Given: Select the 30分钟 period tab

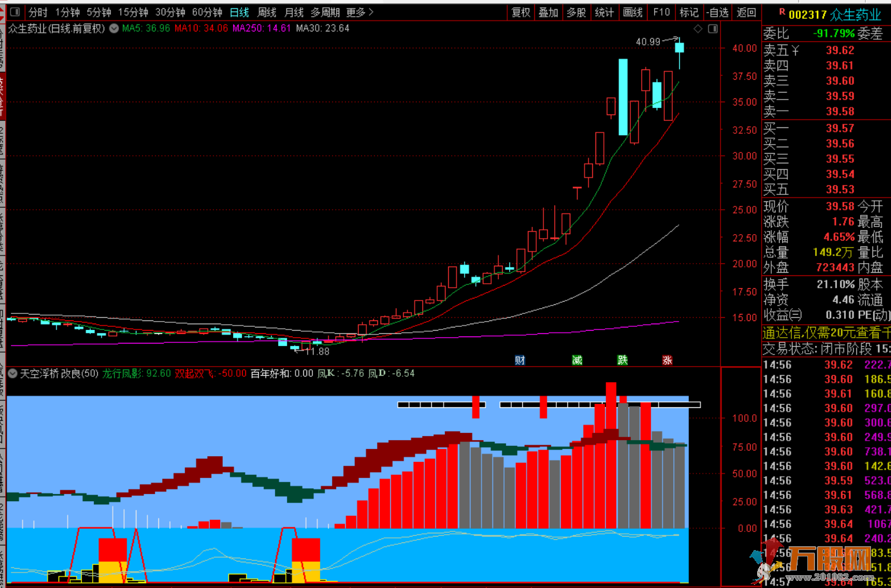Looking at the screenshot, I should pos(170,12).
